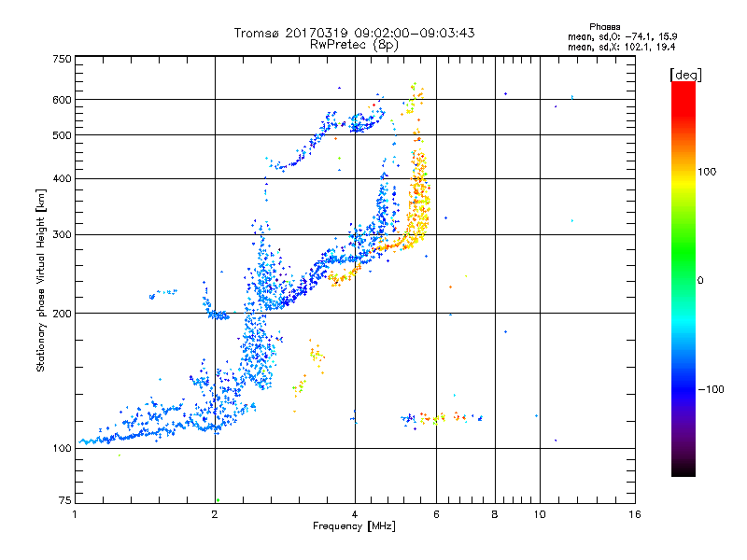Click the x-axis tick label '2'

pos(215,514)
